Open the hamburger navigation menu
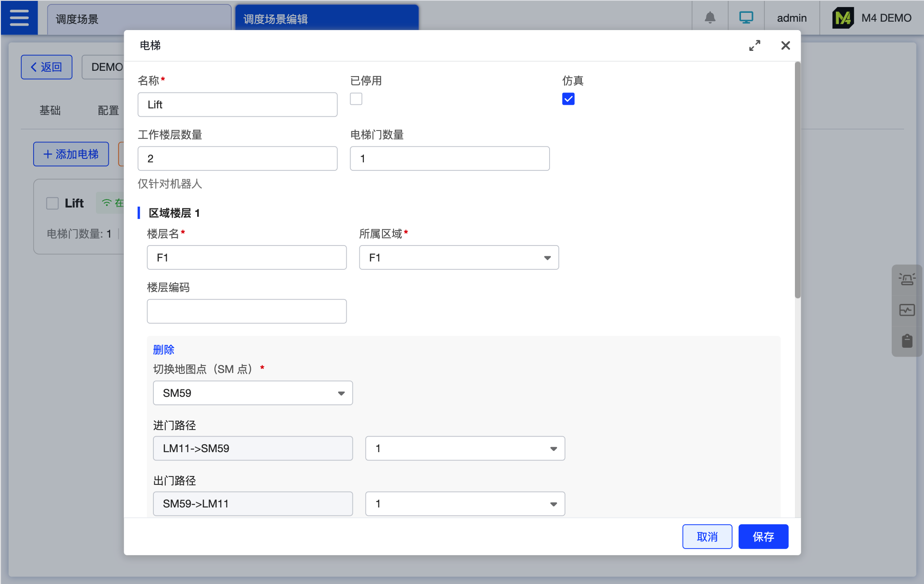This screenshot has width=924, height=584. coord(19,18)
